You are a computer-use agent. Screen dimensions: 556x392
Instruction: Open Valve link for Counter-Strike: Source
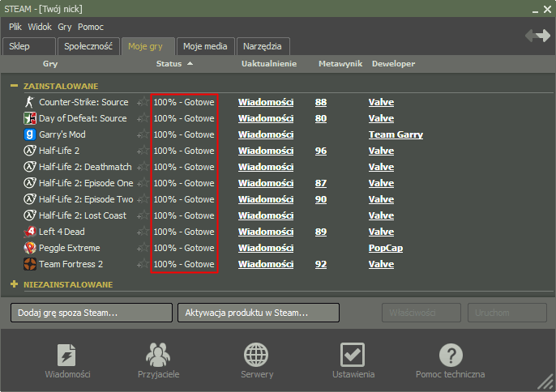(381, 102)
